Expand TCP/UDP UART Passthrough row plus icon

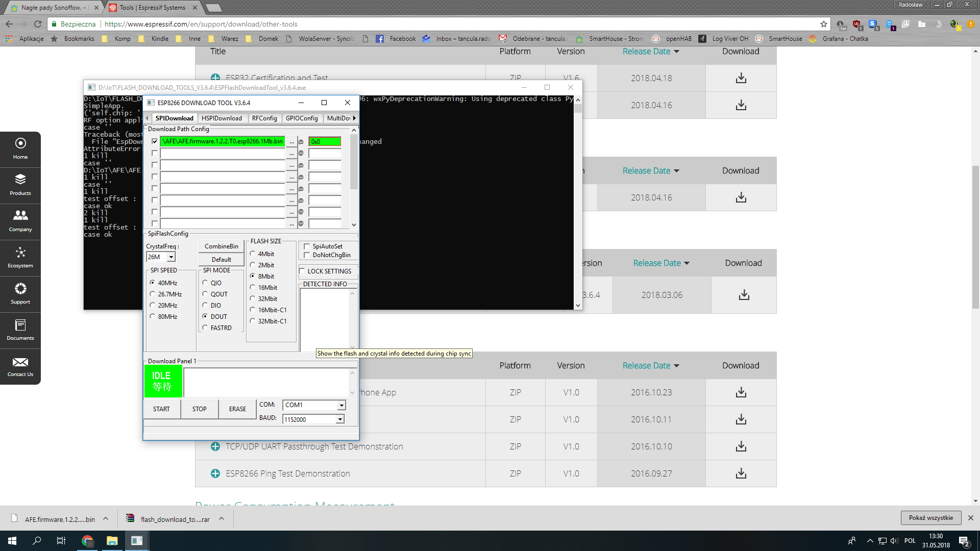coord(215,446)
